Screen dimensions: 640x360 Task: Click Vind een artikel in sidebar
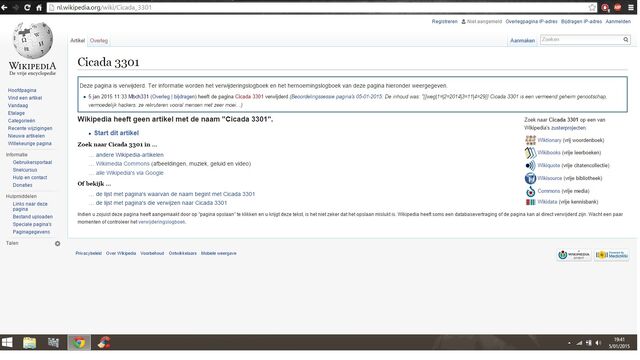click(x=25, y=98)
